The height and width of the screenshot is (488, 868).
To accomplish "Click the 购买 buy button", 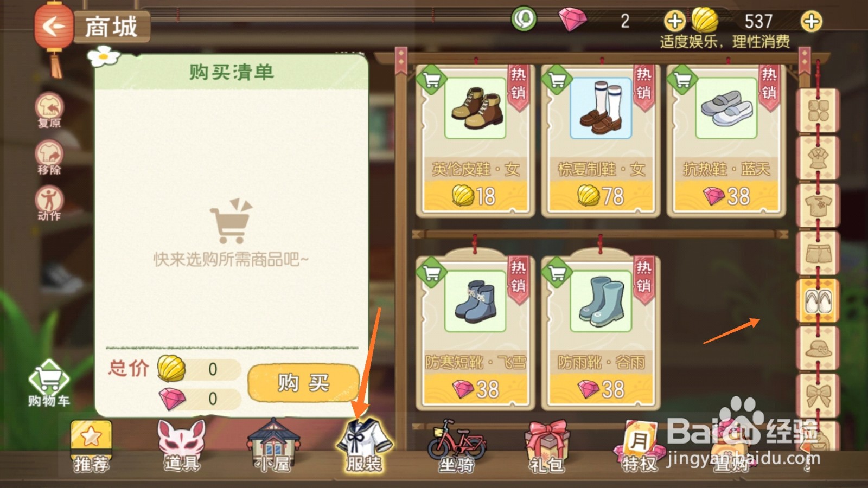I will 304,383.
